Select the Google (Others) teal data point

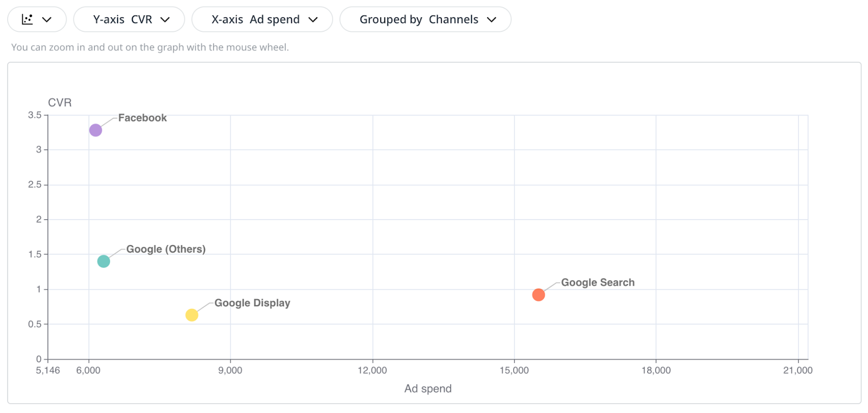(103, 261)
